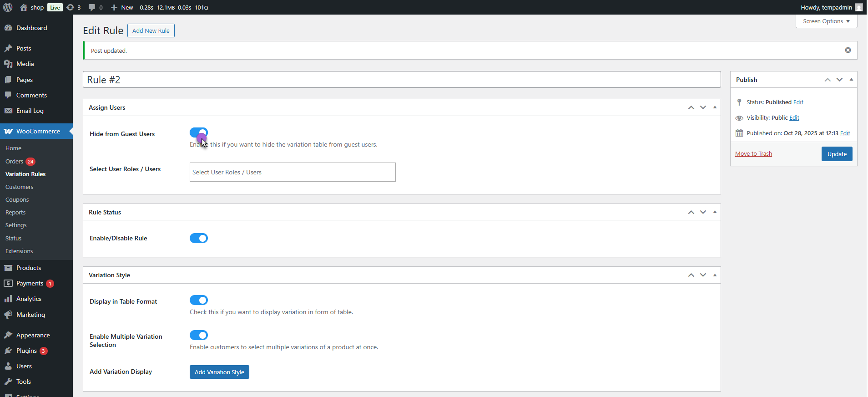868x397 pixels.
Task: Click the Pages icon in the sidebar
Action: pyautogui.click(x=8, y=80)
